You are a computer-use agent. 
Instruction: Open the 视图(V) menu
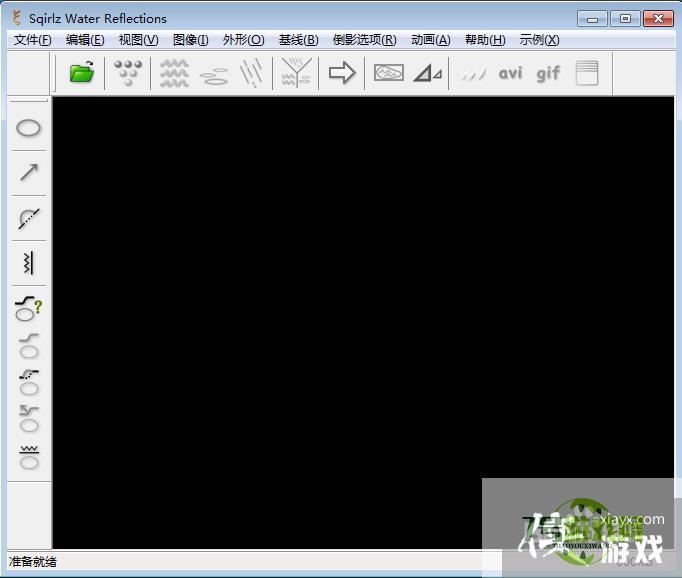[x=138, y=40]
